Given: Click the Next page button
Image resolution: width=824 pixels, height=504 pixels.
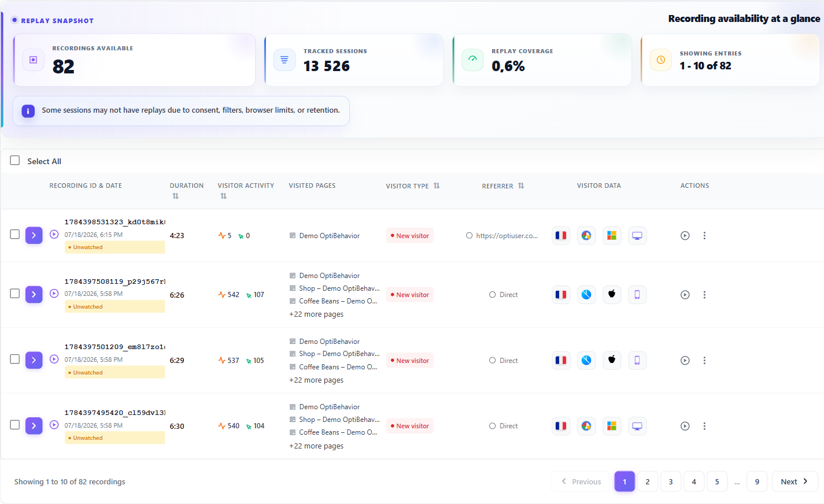Looking at the screenshot, I should [795, 481].
